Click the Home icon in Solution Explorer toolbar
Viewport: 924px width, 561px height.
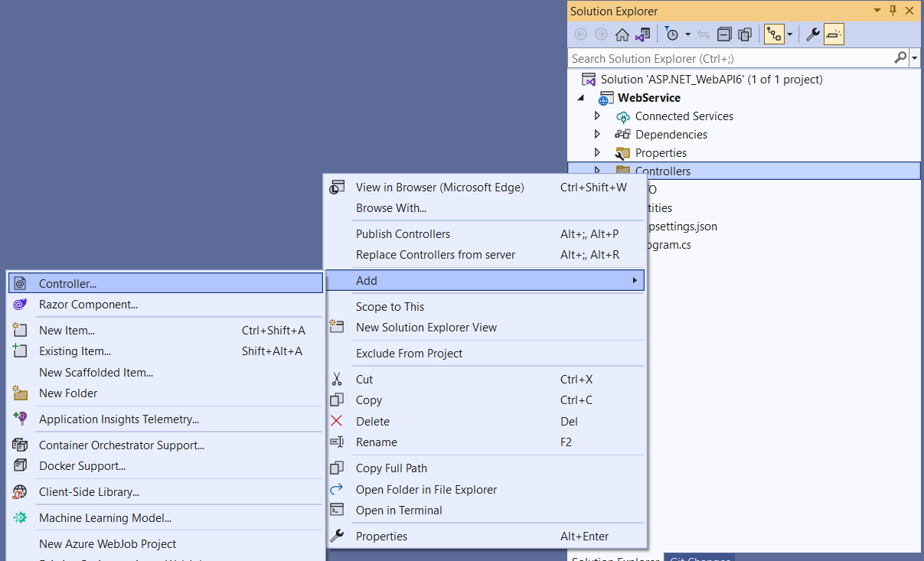pos(622,34)
